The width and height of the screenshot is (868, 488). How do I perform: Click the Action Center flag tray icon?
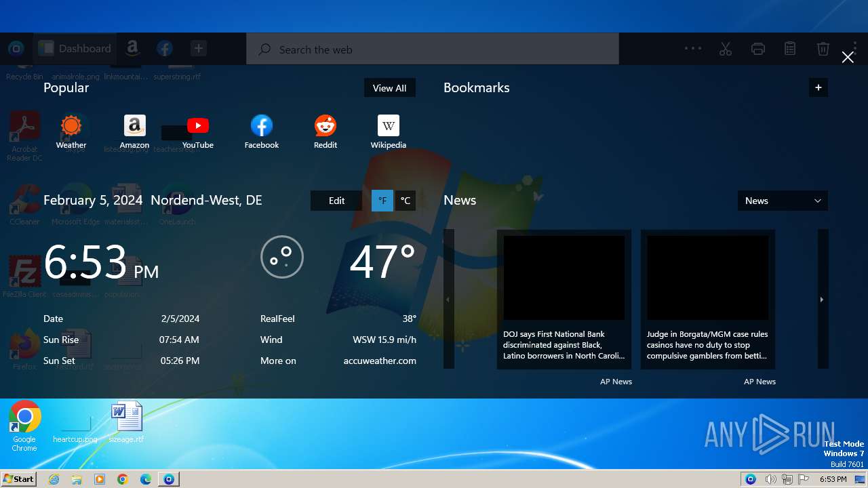click(804, 479)
